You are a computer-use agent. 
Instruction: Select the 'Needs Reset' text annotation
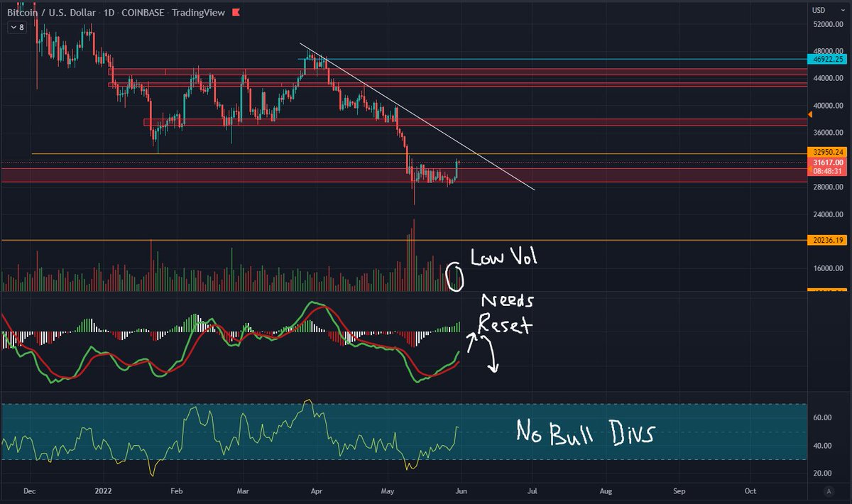click(x=506, y=313)
